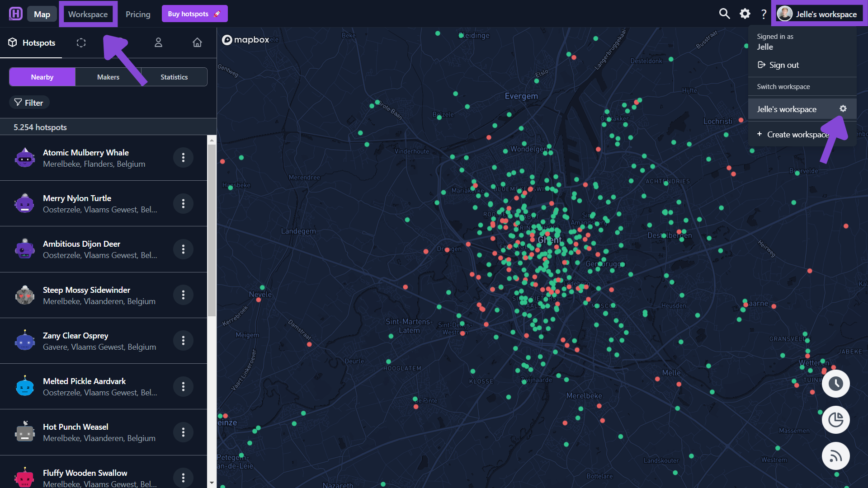
Task: Click the hotspot list scrollbar thumb
Action: [212, 230]
